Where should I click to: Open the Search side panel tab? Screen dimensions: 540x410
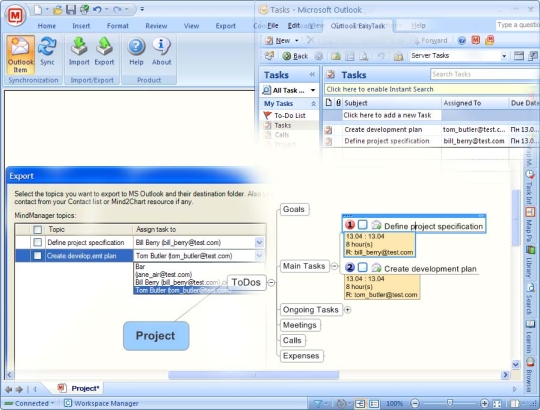tap(529, 298)
